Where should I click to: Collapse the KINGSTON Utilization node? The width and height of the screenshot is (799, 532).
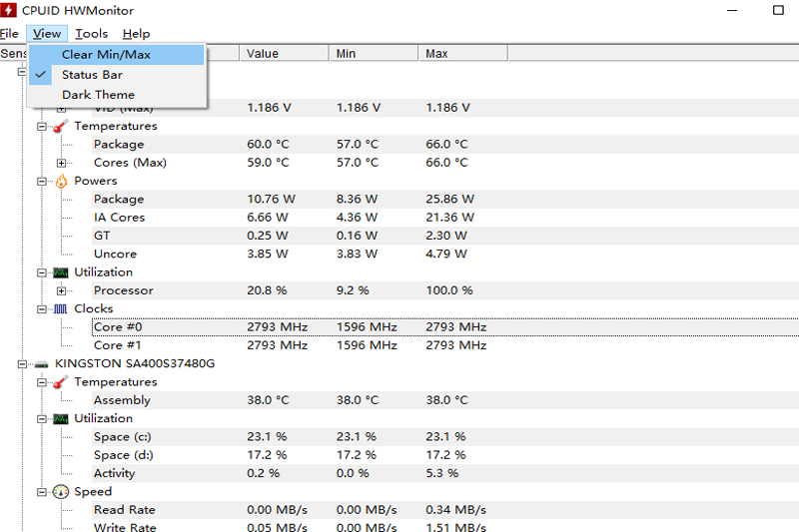pos(42,419)
